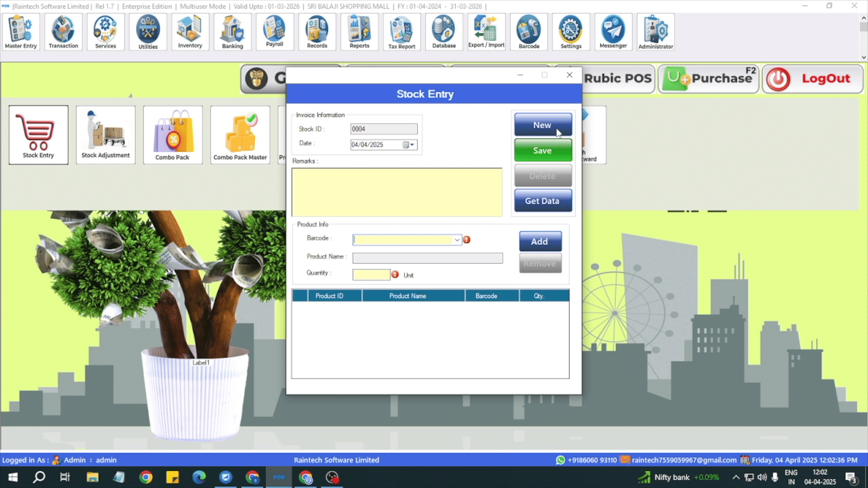Click the Quantity input field
The image size is (868, 488).
click(x=371, y=274)
